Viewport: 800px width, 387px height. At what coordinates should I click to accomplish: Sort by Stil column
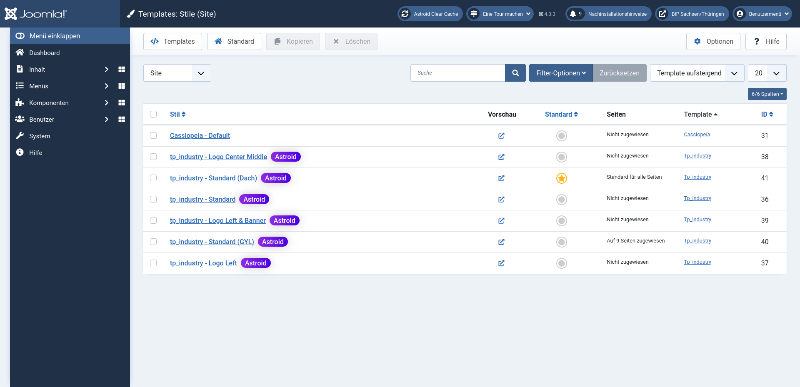(178, 114)
